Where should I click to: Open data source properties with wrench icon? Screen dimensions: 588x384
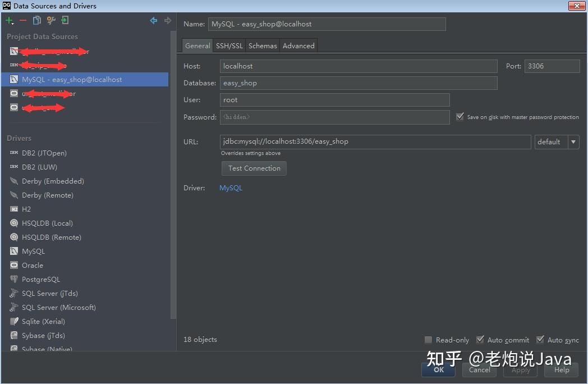click(50, 20)
